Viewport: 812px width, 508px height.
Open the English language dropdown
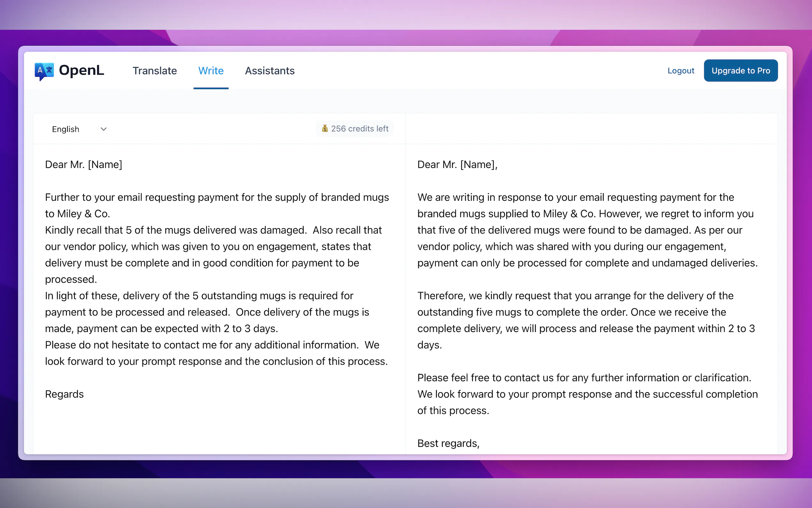click(x=66, y=129)
